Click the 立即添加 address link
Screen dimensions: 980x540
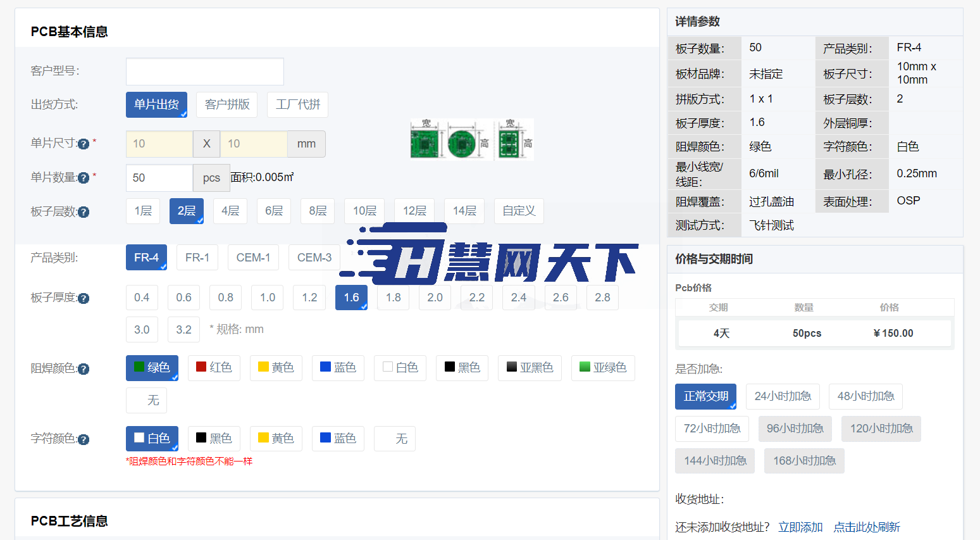[800, 527]
